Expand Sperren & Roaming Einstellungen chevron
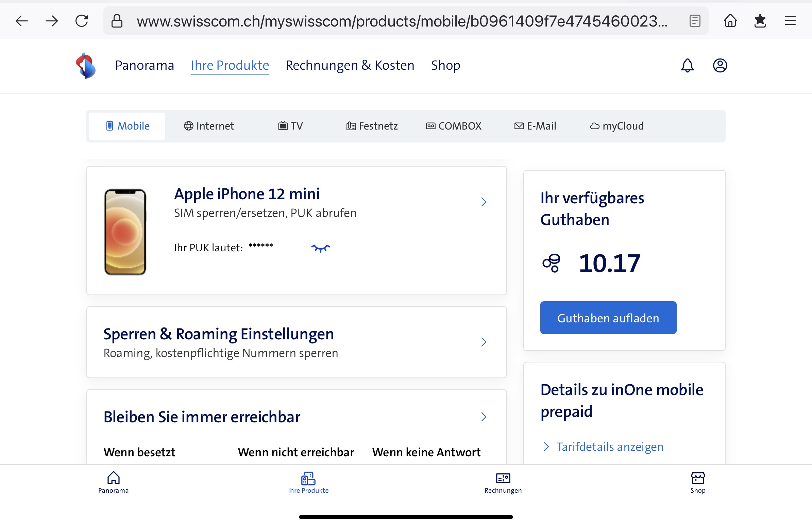 pos(484,342)
